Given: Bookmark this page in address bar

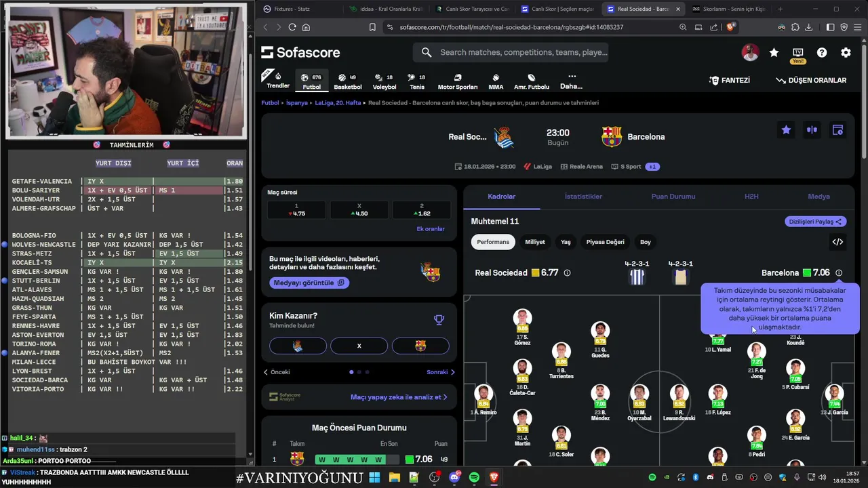Looking at the screenshot, I should [x=372, y=27].
